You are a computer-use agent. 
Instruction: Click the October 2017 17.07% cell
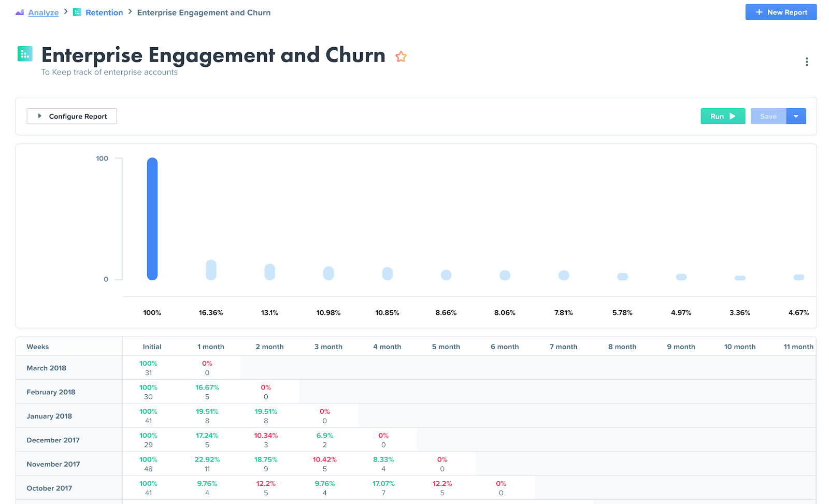tap(383, 488)
